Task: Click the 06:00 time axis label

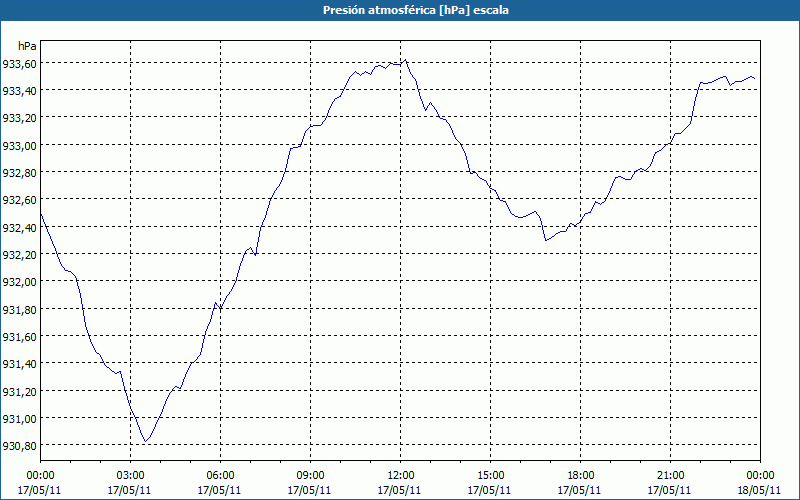Action: pos(220,476)
